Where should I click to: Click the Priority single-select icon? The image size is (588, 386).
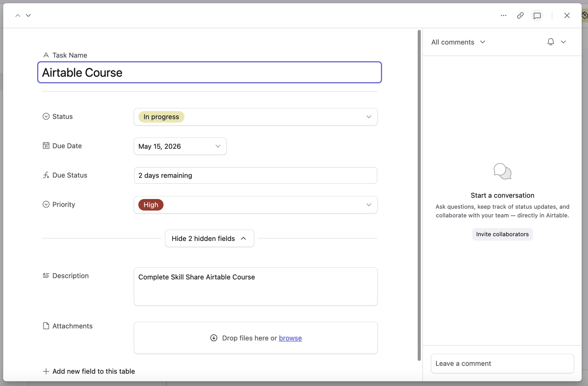[46, 204]
